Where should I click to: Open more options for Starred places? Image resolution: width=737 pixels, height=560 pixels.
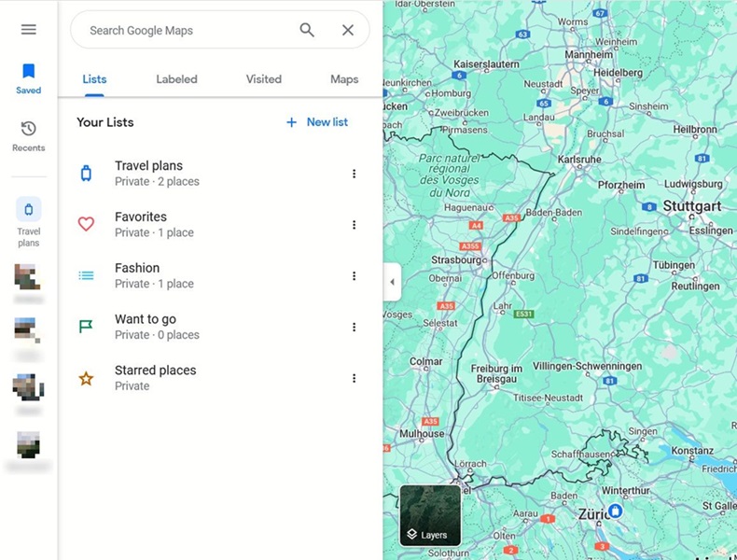354,378
